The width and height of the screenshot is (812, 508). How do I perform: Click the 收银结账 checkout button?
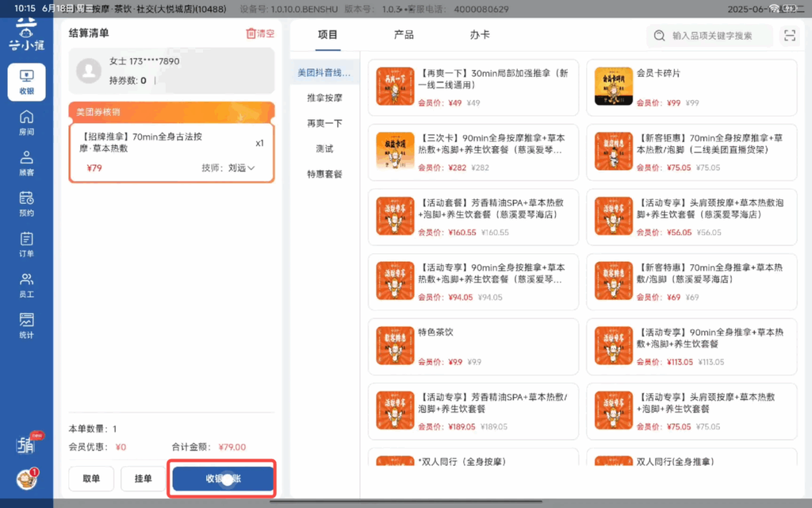[223, 479]
